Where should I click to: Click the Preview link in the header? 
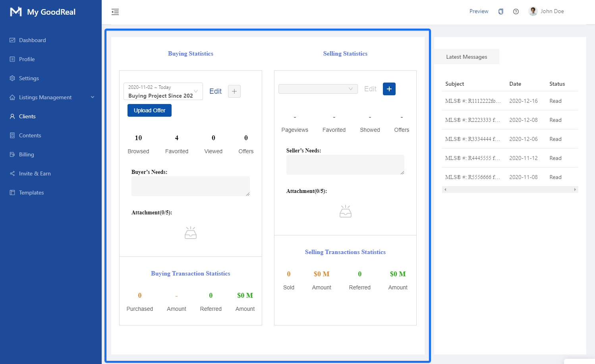coord(479,12)
